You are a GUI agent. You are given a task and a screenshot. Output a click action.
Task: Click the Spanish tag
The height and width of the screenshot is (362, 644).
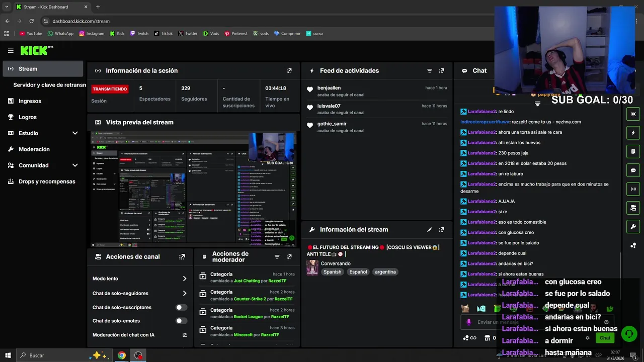332,272
